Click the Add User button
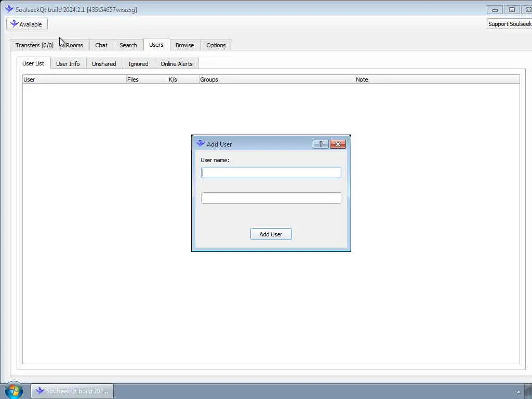 click(271, 234)
